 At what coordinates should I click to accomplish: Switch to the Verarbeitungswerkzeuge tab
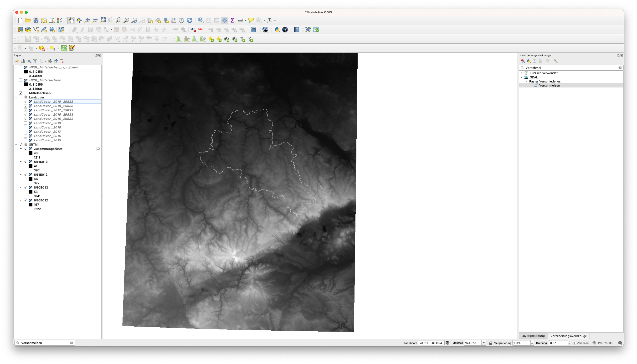(569, 336)
